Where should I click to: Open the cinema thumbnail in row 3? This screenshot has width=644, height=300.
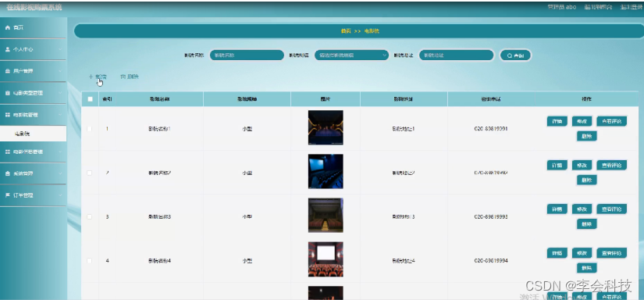point(326,216)
